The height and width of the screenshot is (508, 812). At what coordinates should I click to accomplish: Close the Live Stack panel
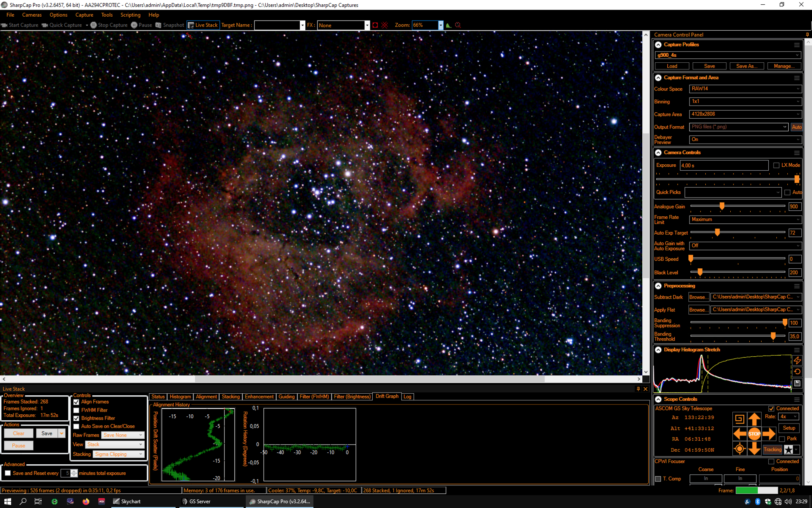pos(645,389)
